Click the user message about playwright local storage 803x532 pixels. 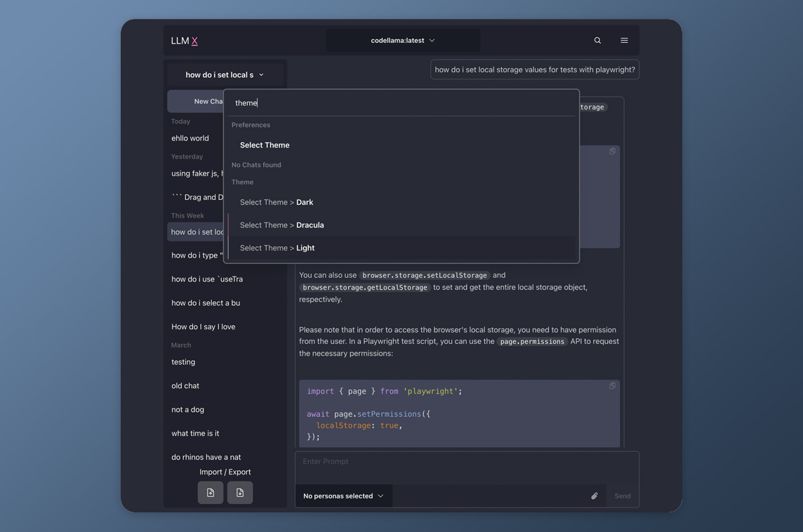pyautogui.click(x=535, y=69)
